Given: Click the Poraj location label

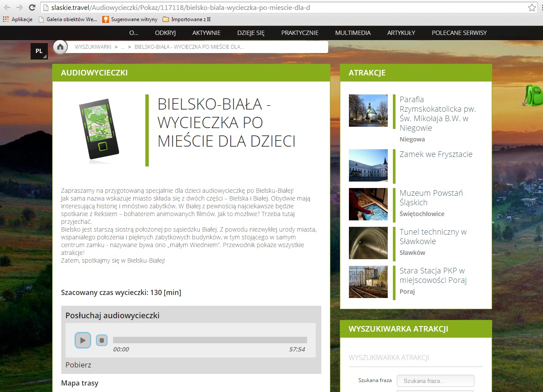Looking at the screenshot, I should (407, 292).
